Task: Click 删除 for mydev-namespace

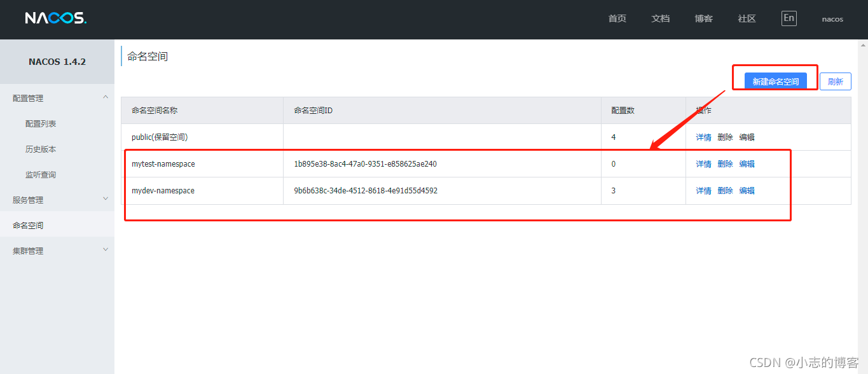Action: pyautogui.click(x=725, y=191)
